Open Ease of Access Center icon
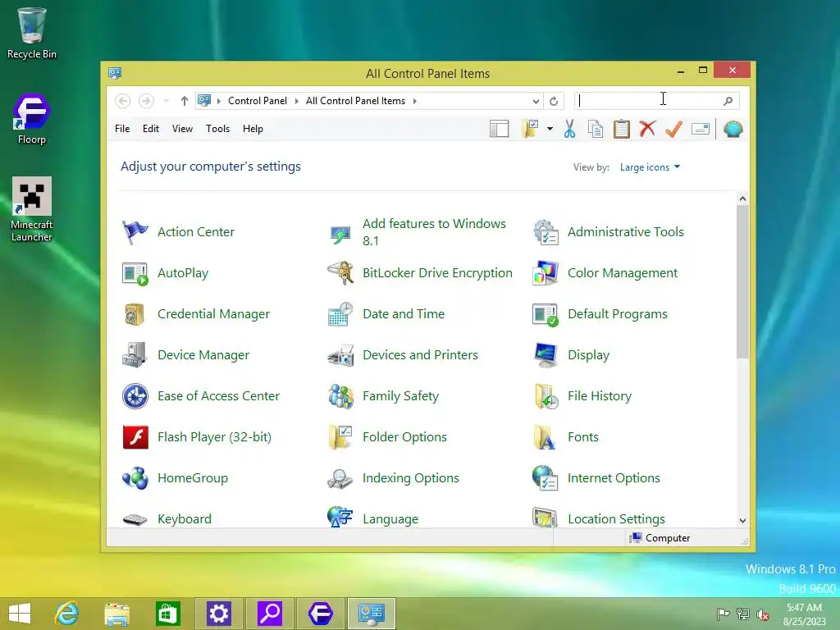This screenshot has height=630, width=840. (x=135, y=396)
